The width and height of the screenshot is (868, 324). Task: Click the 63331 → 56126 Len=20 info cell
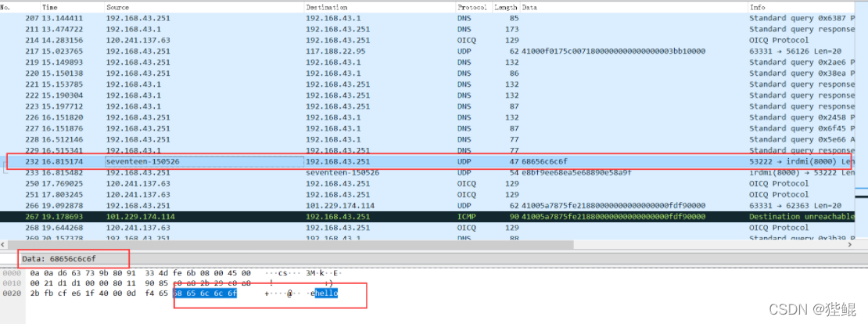tap(795, 52)
